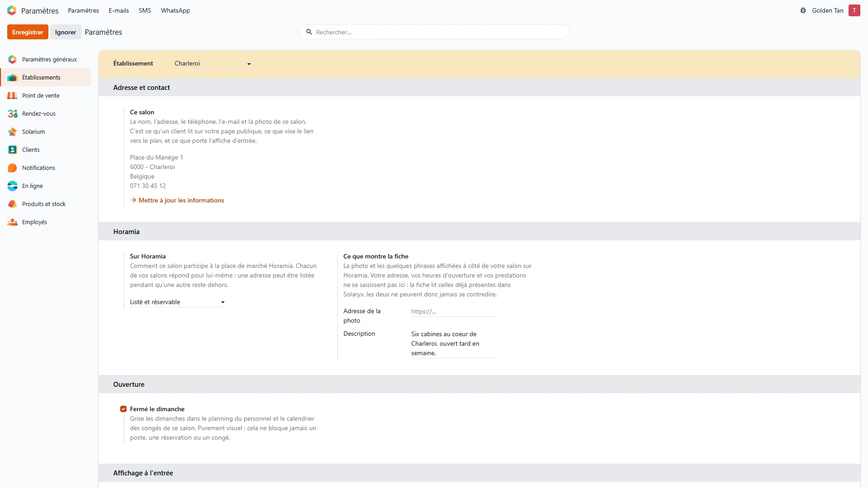
Task: Uncheck the Fermé le dimanche checkbox
Action: pos(123,409)
